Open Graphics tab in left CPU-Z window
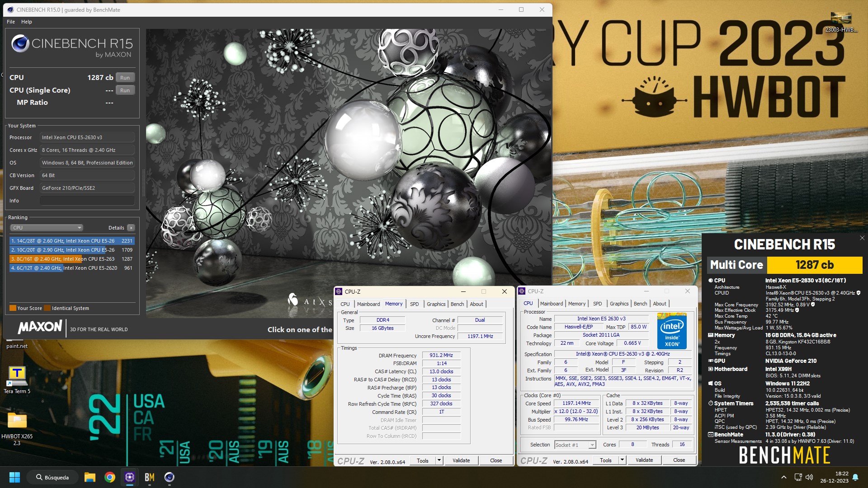The width and height of the screenshot is (868, 488). click(436, 304)
